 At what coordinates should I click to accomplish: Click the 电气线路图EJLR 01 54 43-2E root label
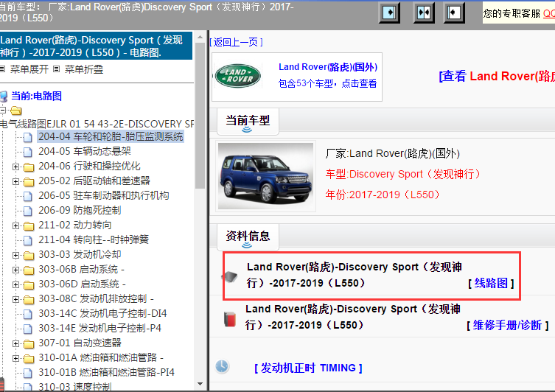97,124
